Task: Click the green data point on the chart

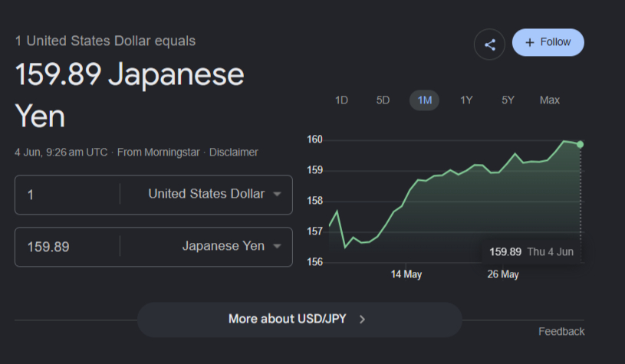Action: [x=581, y=144]
